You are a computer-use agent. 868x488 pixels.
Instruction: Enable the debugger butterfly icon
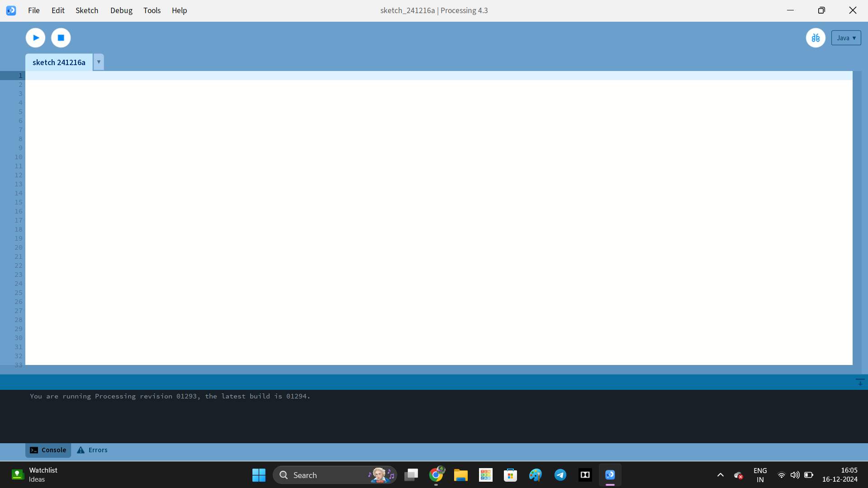pyautogui.click(x=816, y=38)
